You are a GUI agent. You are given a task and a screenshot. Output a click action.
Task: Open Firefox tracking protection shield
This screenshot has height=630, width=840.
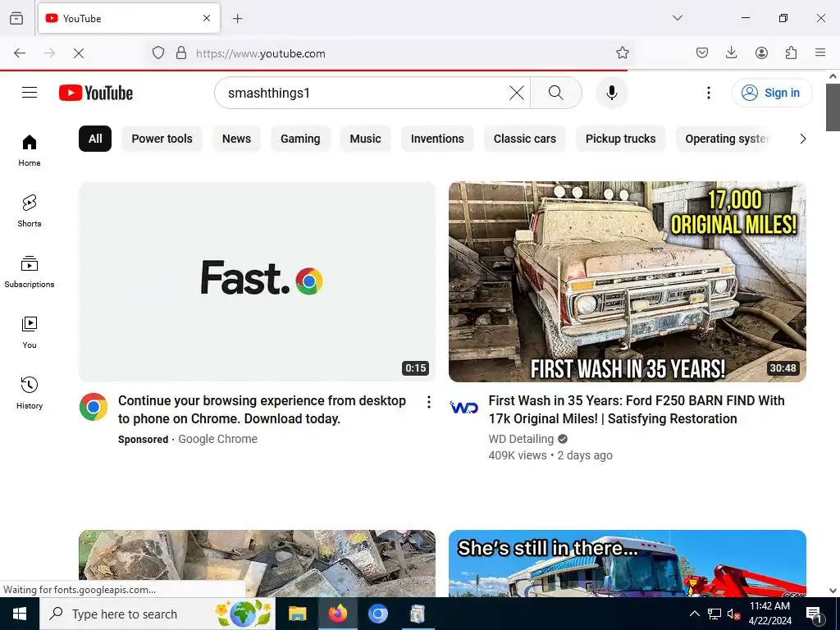click(x=158, y=53)
